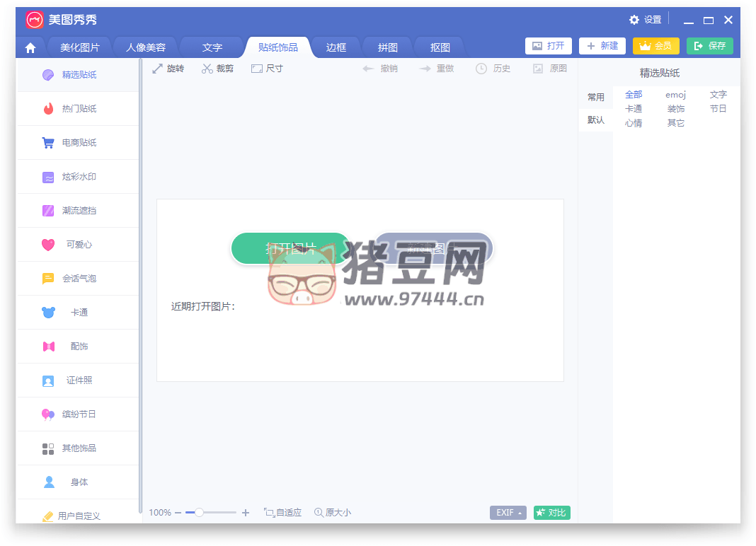The height and width of the screenshot is (546, 756).
Task: Open the 尺寸 size tool
Action: pyautogui.click(x=267, y=69)
